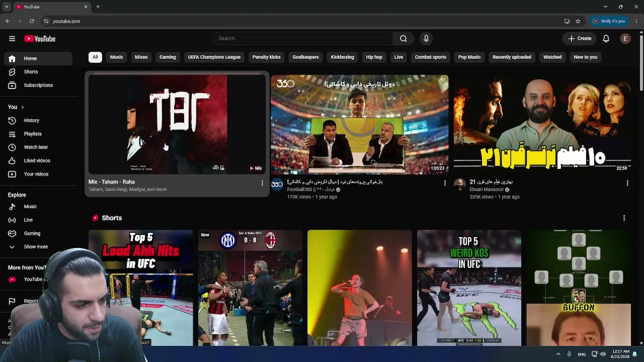This screenshot has height=362, width=644.
Task: Play the TBR mix thumbnail
Action: (177, 125)
